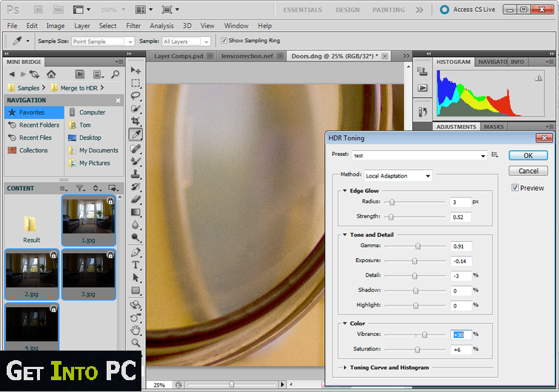Switch to the Layer Comps.psd tab
The width and height of the screenshot is (559, 392).
[x=178, y=56]
